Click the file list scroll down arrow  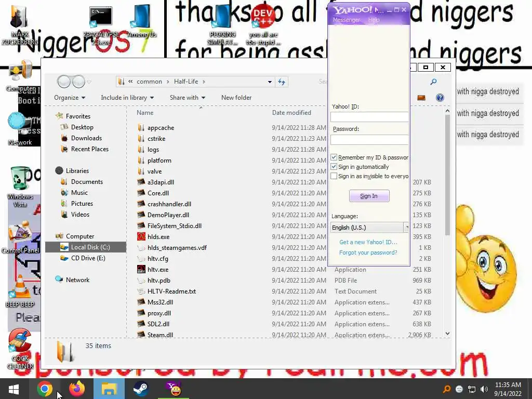[x=447, y=334]
